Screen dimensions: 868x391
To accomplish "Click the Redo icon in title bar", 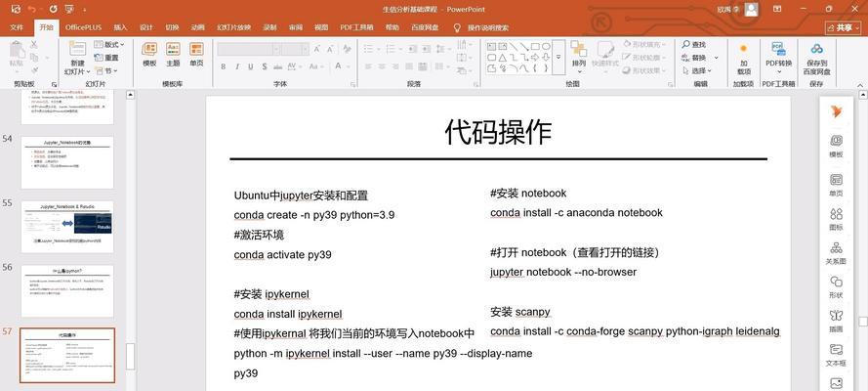I will point(53,9).
